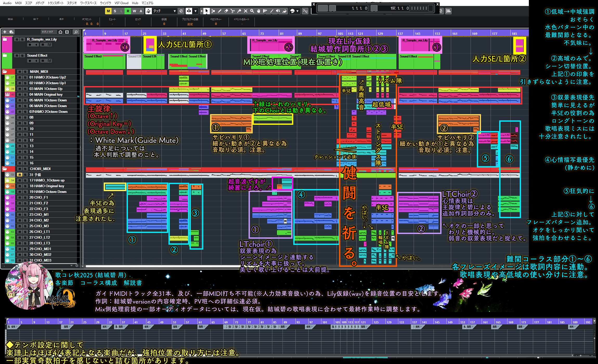Solo the Sound Effect track
Viewport: 598px width, 364px height.
pyautogui.click(x=22, y=56)
